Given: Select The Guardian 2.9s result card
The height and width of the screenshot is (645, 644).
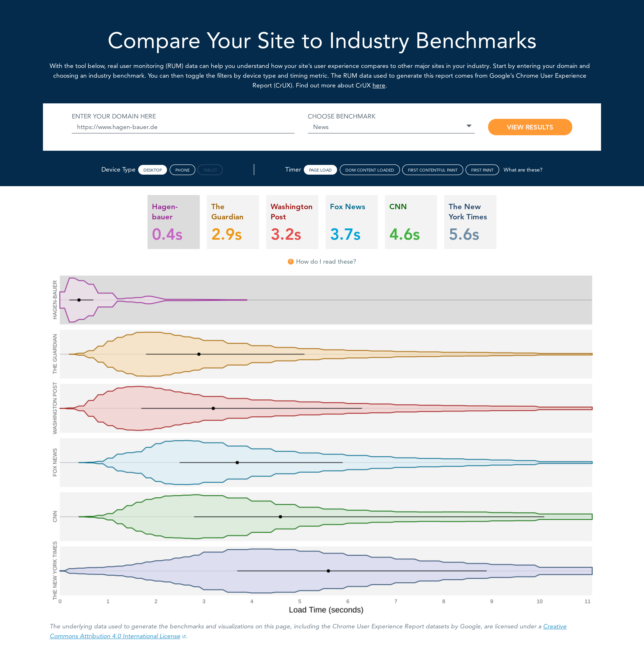Looking at the screenshot, I should click(233, 222).
